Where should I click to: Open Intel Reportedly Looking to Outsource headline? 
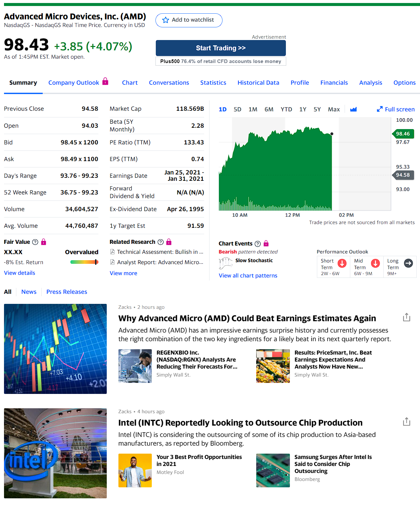240,423
